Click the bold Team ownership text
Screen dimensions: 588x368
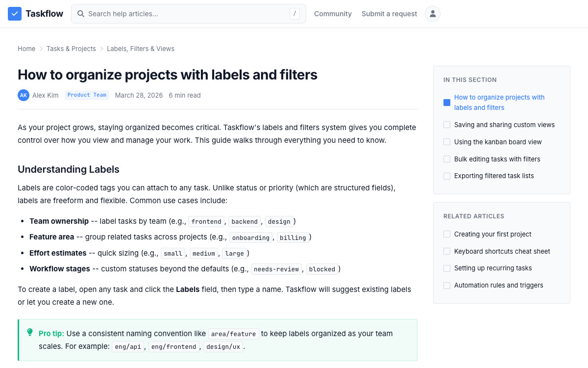(59, 221)
